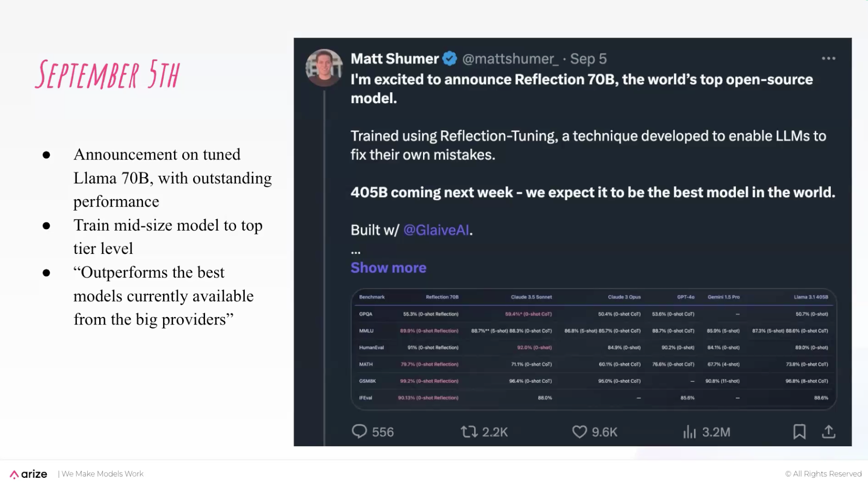Click the share upload icon

[x=828, y=432]
